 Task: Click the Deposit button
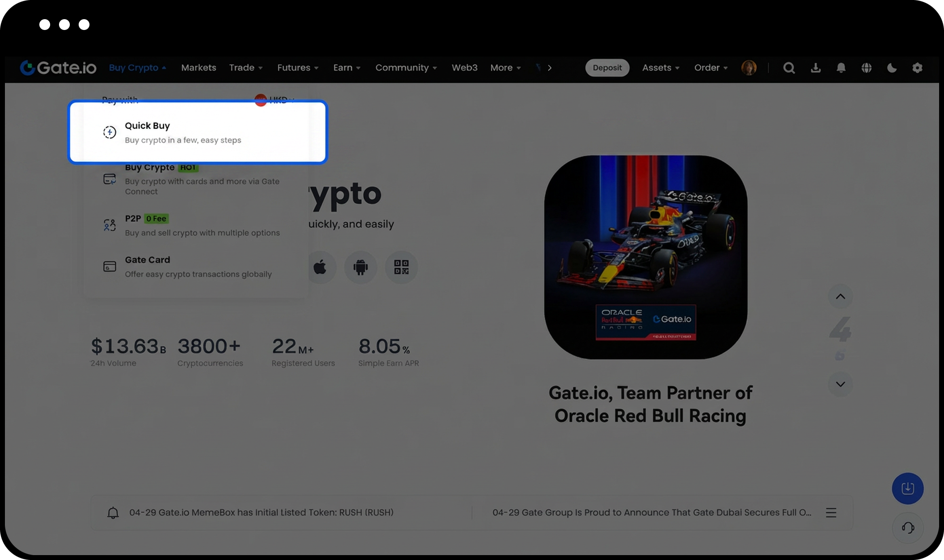pyautogui.click(x=607, y=68)
